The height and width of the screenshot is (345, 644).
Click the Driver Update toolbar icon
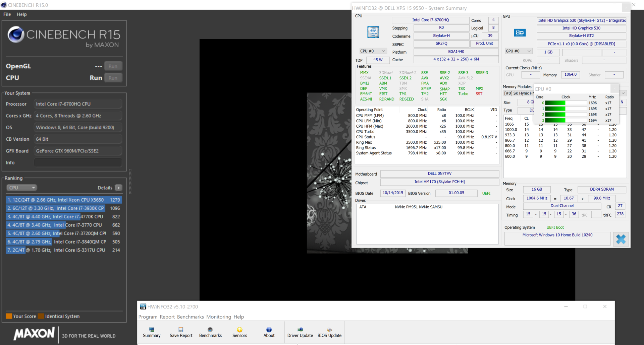tap(300, 332)
